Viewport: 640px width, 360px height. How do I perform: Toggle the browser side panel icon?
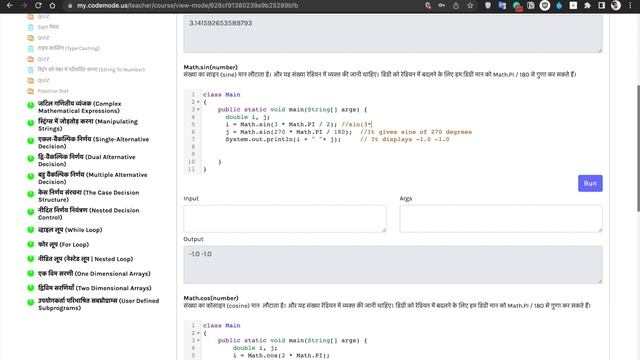pos(602,5)
